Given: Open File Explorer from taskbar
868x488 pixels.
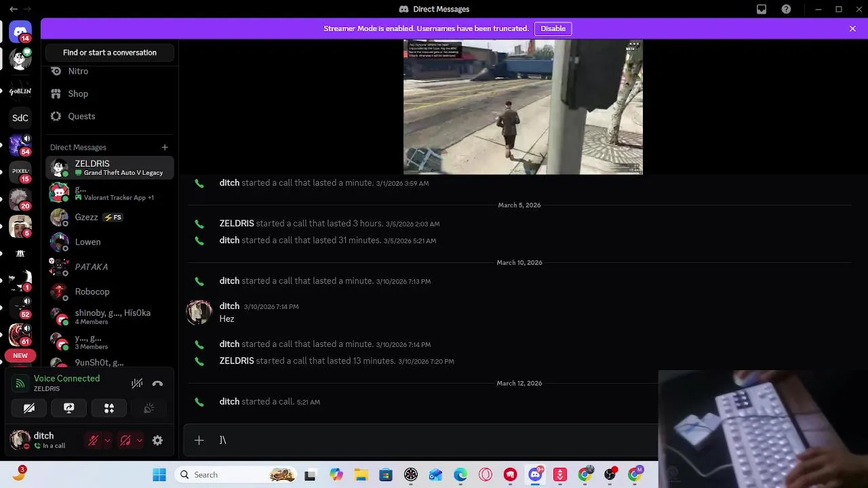Looking at the screenshot, I should [x=361, y=475].
